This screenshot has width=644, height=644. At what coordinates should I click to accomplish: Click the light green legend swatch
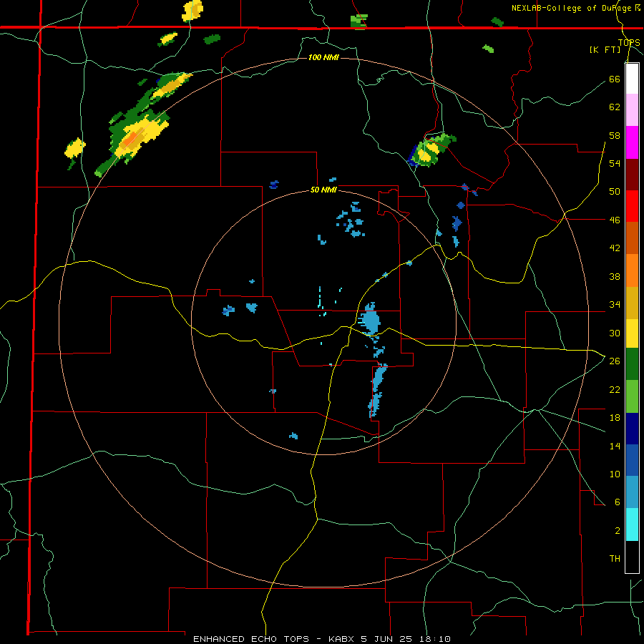632,396
